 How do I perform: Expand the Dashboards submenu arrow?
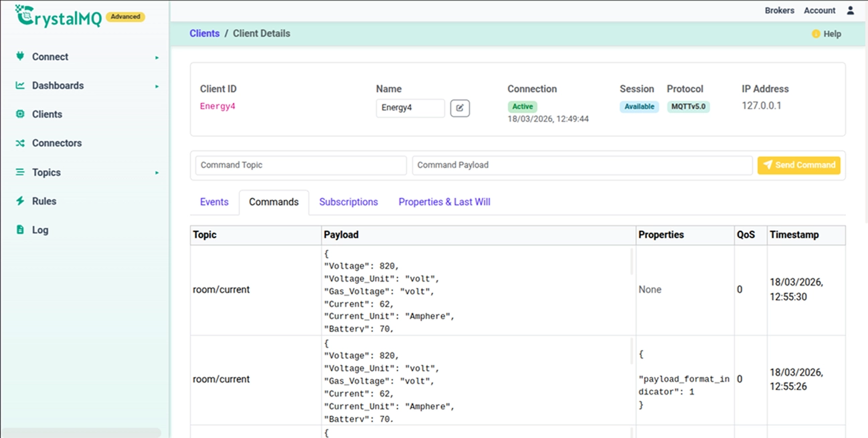157,86
